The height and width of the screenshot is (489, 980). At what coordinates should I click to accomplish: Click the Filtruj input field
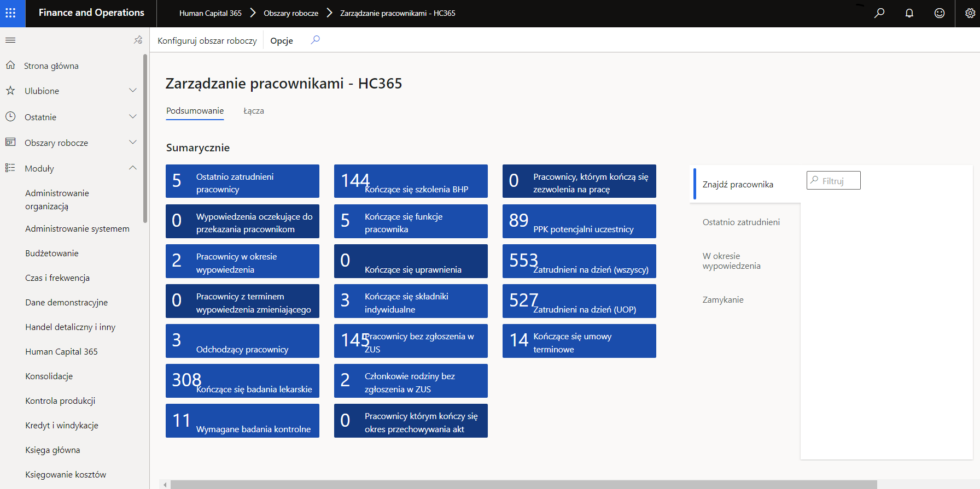click(833, 180)
